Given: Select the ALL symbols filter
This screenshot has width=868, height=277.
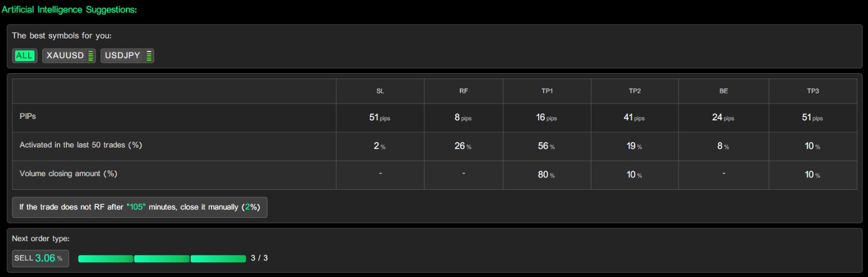Looking at the screenshot, I should pos(24,55).
